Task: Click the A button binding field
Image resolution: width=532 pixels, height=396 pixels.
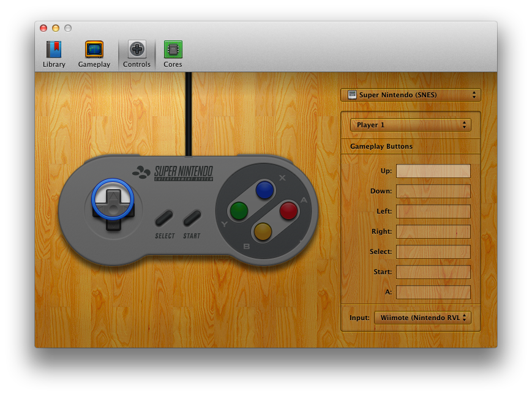Action: click(x=433, y=293)
